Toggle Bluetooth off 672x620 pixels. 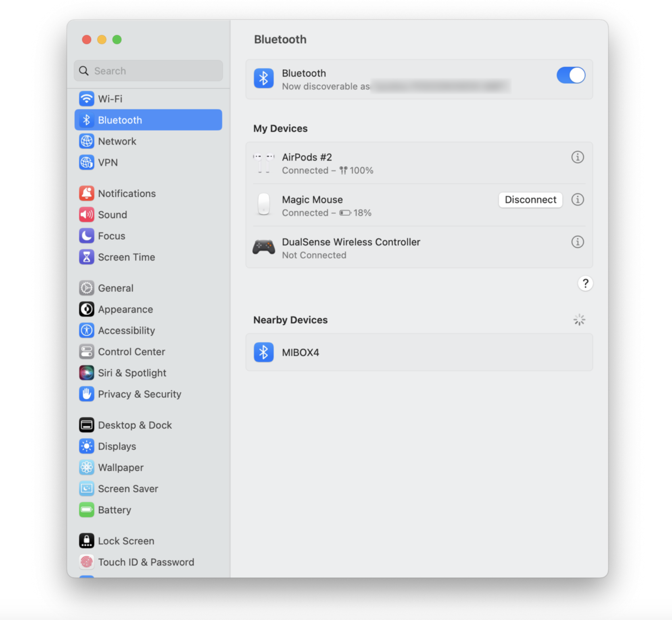click(570, 75)
